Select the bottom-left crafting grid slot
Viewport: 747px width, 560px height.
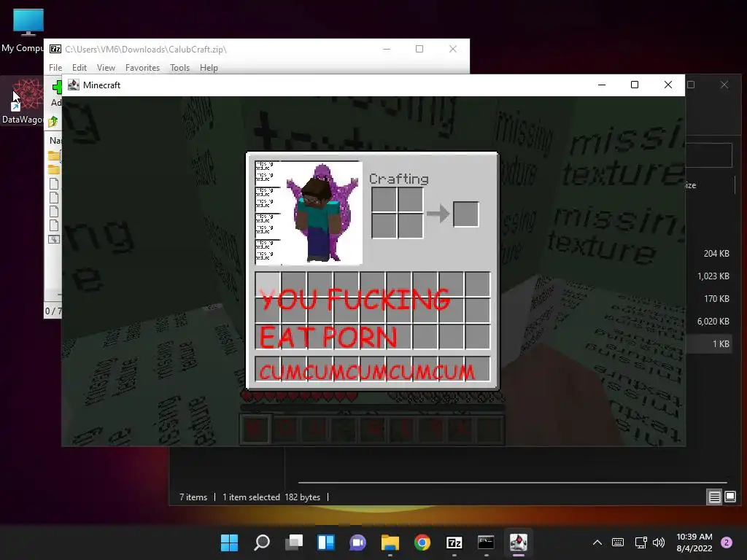[x=384, y=226]
